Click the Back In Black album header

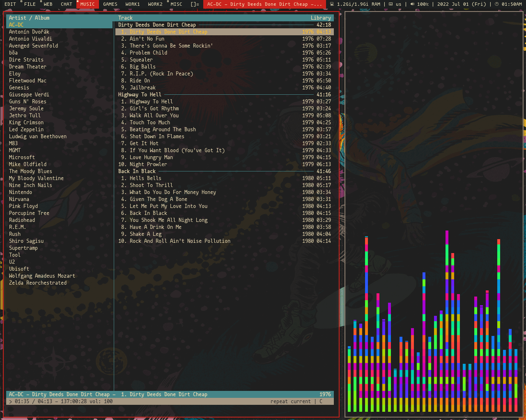pos(225,171)
